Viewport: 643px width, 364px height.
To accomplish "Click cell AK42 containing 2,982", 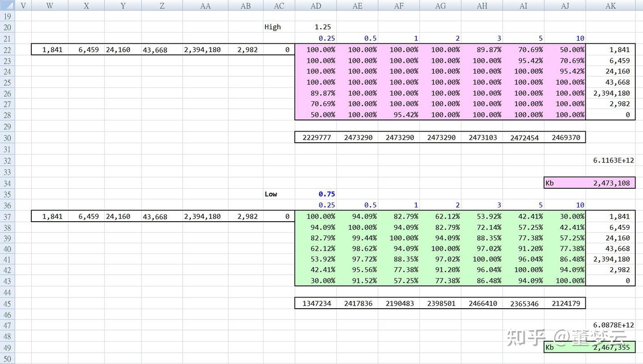I will [x=610, y=270].
